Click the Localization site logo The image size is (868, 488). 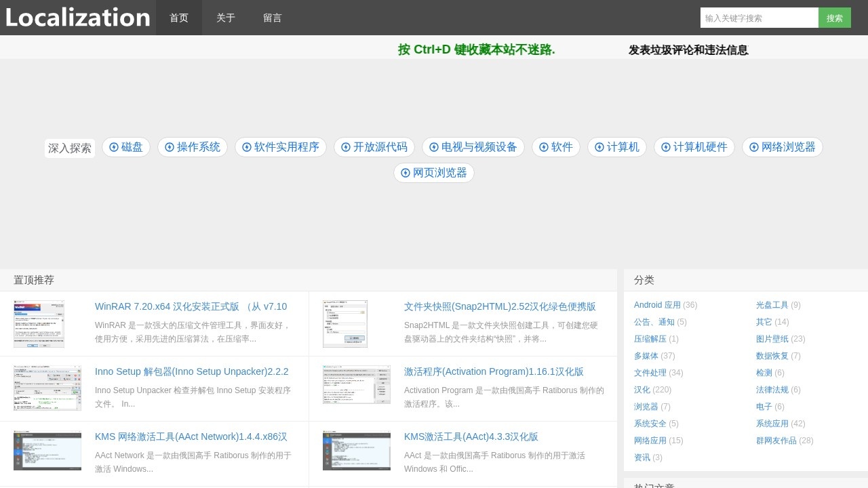click(78, 18)
